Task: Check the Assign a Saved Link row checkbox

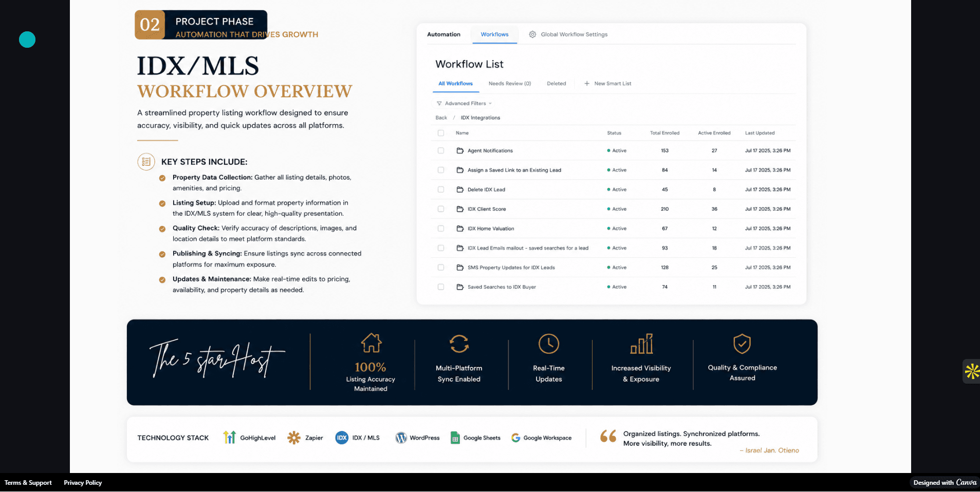Action: pos(441,170)
